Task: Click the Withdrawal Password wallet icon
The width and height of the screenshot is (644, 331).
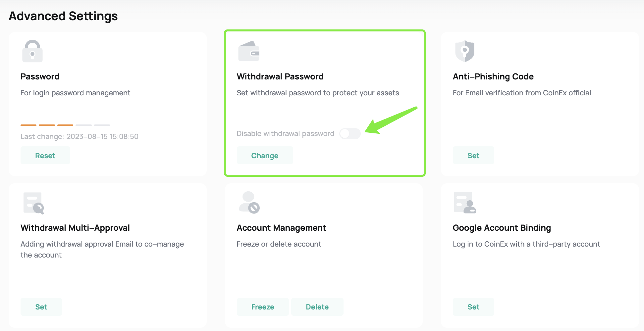Action: 249,51
